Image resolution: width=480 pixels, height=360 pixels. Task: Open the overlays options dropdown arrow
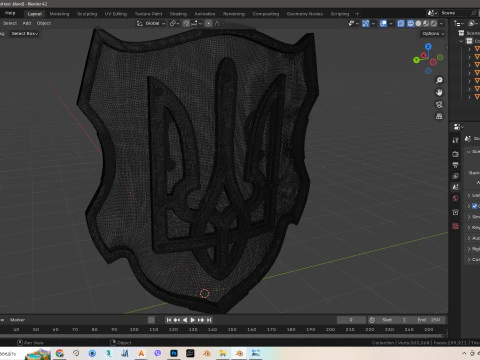[x=391, y=23]
